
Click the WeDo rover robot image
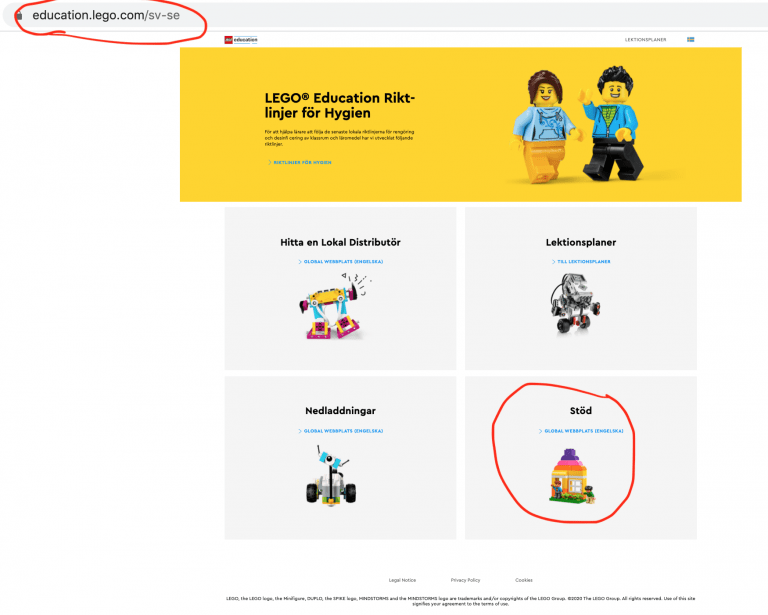pyautogui.click(x=332, y=475)
